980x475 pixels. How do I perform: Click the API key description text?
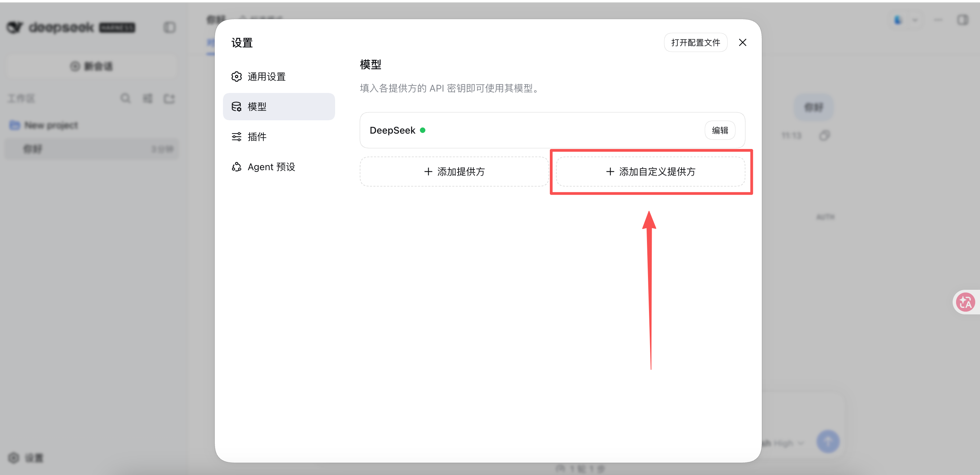pyautogui.click(x=450, y=88)
